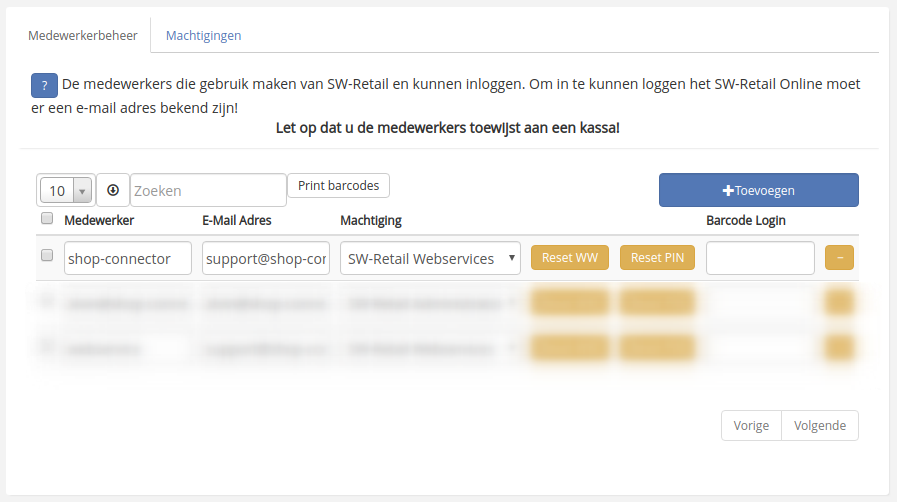Go to the Volgende page
The image size is (897, 502).
point(820,425)
